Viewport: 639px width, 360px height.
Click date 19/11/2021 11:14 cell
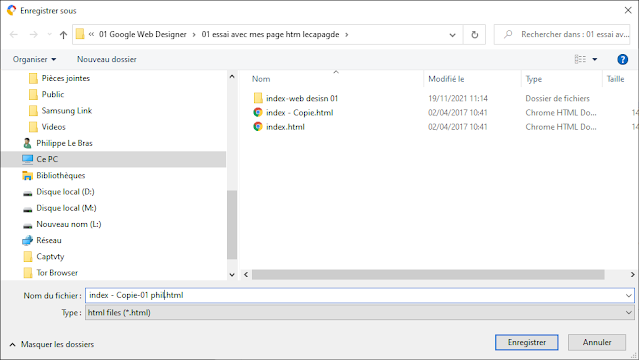pos(458,98)
